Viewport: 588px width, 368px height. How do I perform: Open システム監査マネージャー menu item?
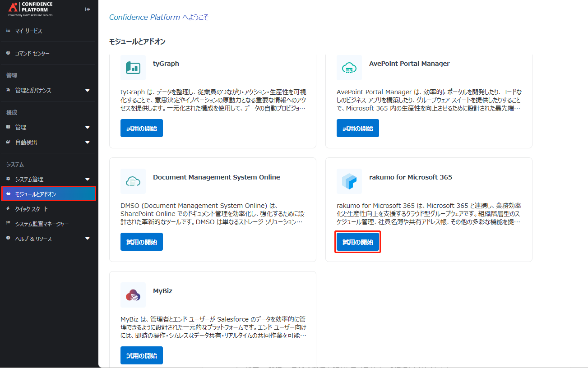tap(49, 224)
